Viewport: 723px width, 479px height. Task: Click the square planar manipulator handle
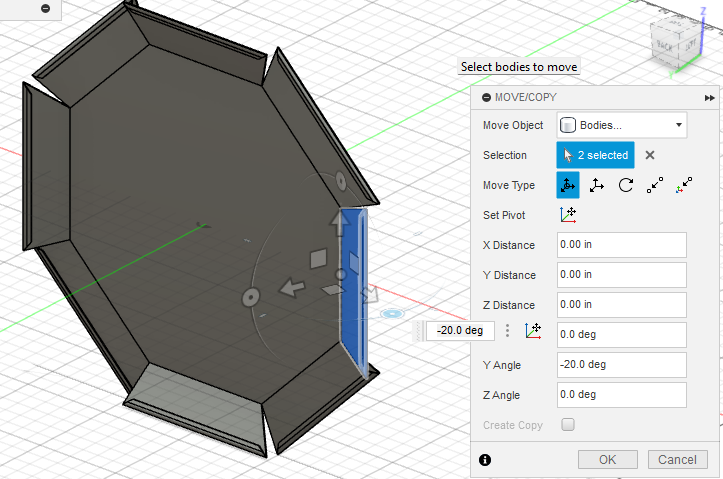click(318, 259)
